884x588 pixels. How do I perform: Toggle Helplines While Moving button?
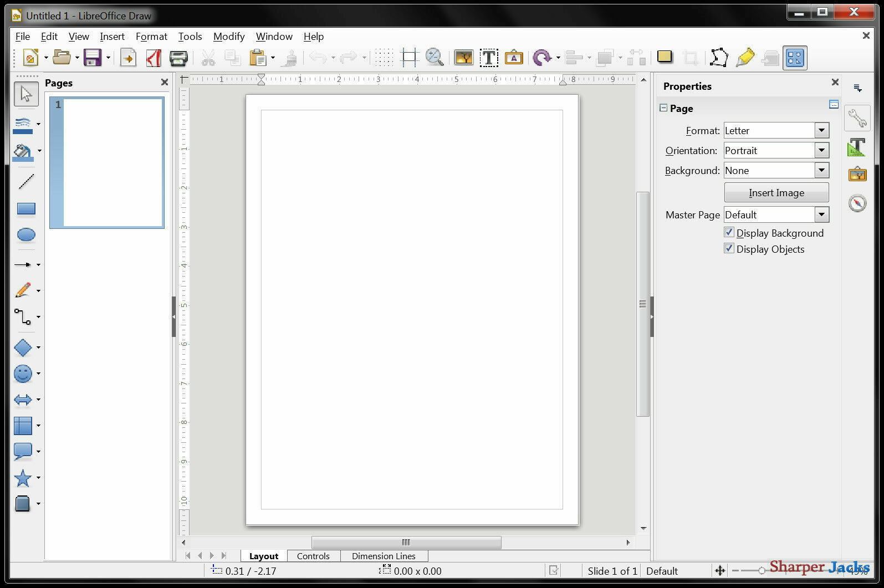409,58
